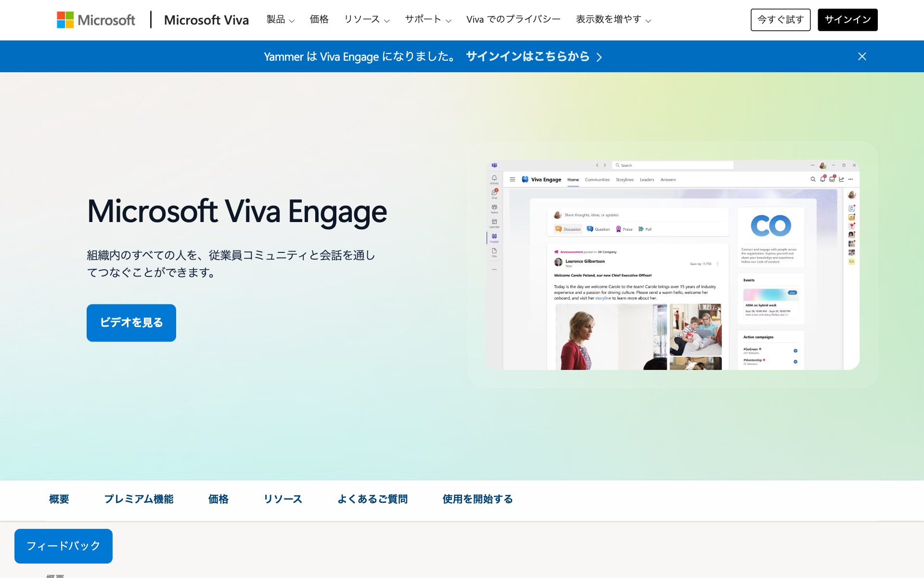Jump to the リソース section tab

pyautogui.click(x=283, y=499)
